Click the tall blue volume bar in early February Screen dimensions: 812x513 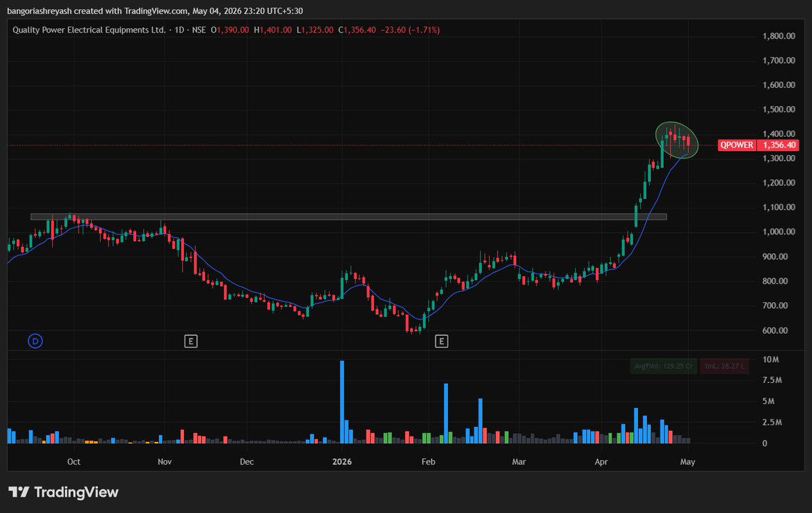tap(447, 414)
